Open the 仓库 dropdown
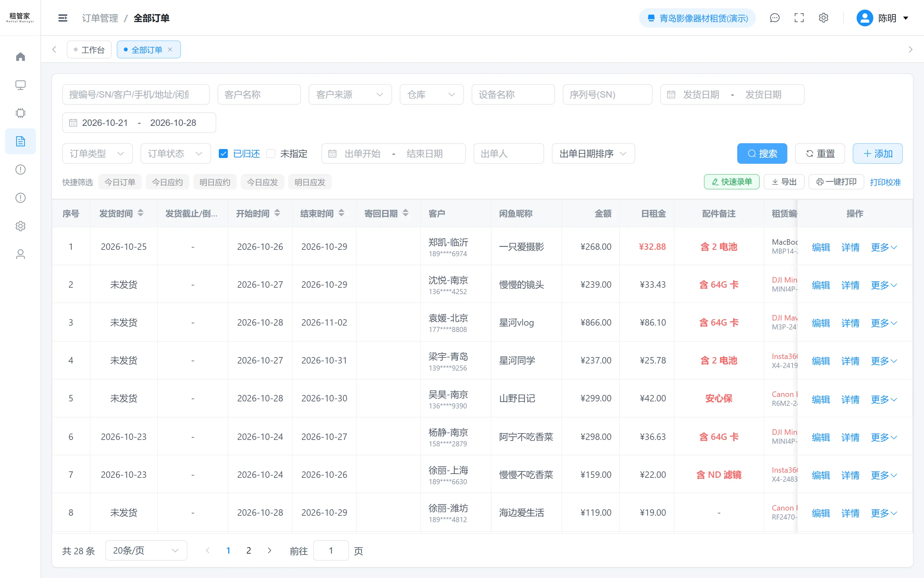This screenshot has width=924, height=578. tap(432, 94)
